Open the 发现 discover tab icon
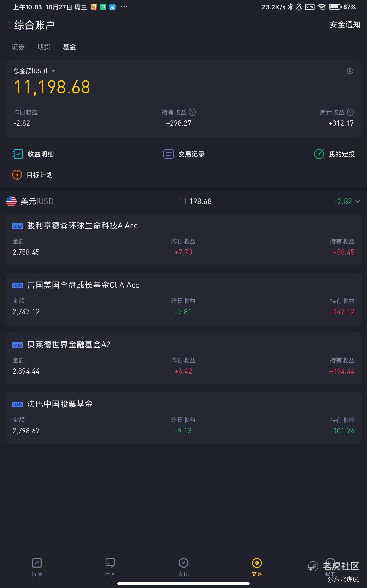The width and height of the screenshot is (367, 588). click(183, 563)
